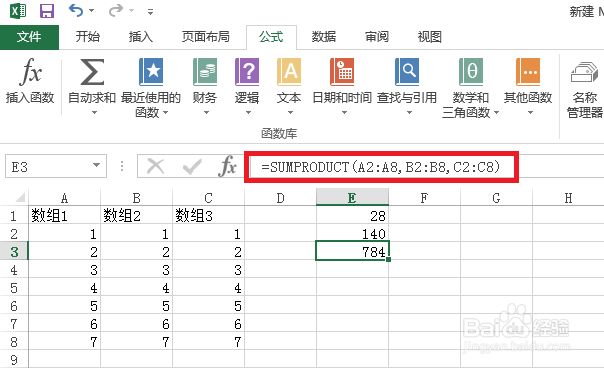Click the Select All corner triangle
Image resolution: width=604 pixels, height=368 pixels.
[x=20, y=198]
